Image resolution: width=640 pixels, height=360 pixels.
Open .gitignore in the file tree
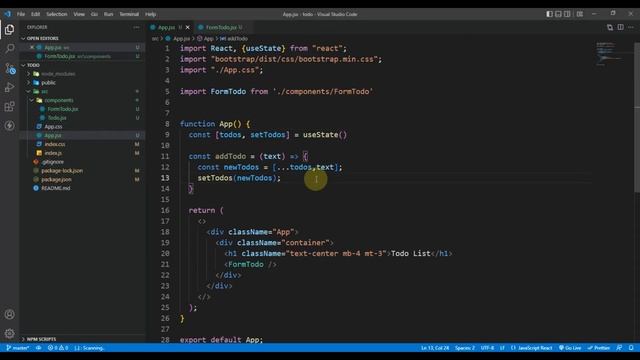tap(52, 162)
